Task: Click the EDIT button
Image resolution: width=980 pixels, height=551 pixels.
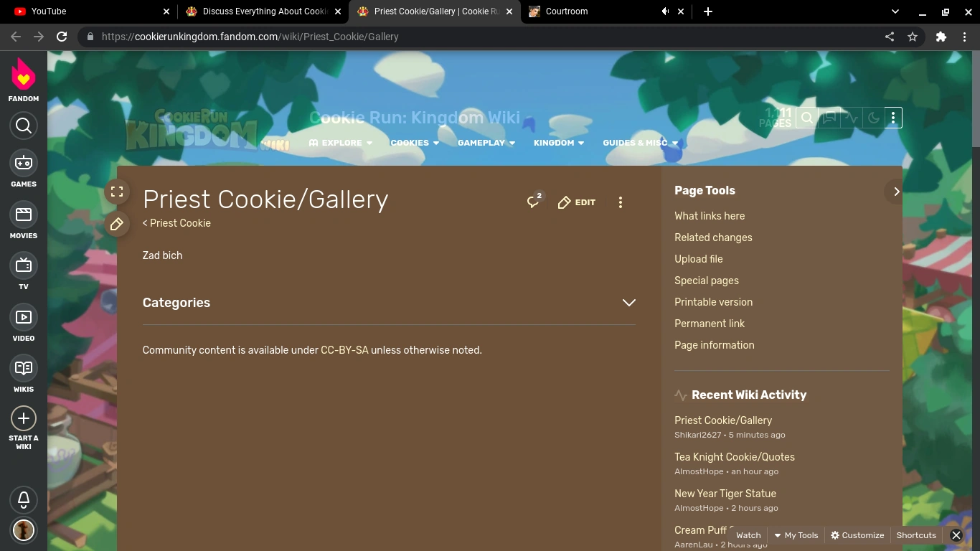Action: click(x=577, y=202)
